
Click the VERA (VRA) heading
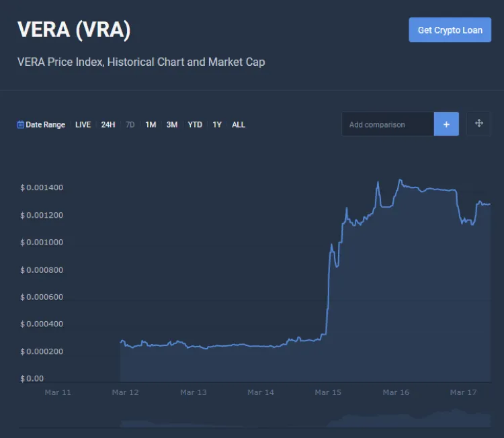(74, 30)
